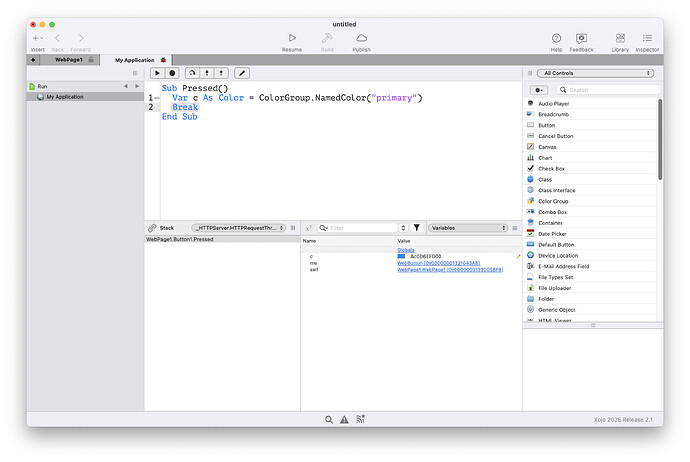Image resolution: width=690 pixels, height=462 pixels.
Task: Open the thread selector dropdown in Stack
Action: pyautogui.click(x=239, y=228)
